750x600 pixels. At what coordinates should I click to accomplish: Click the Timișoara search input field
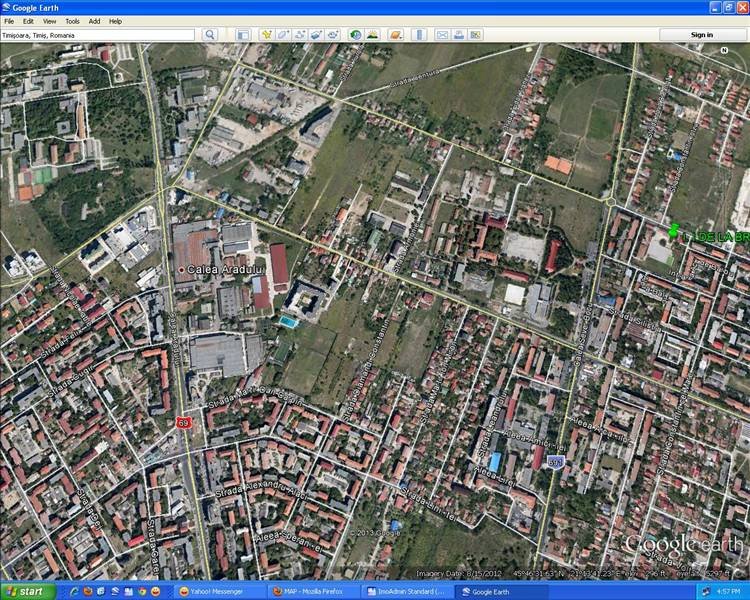tap(97, 34)
